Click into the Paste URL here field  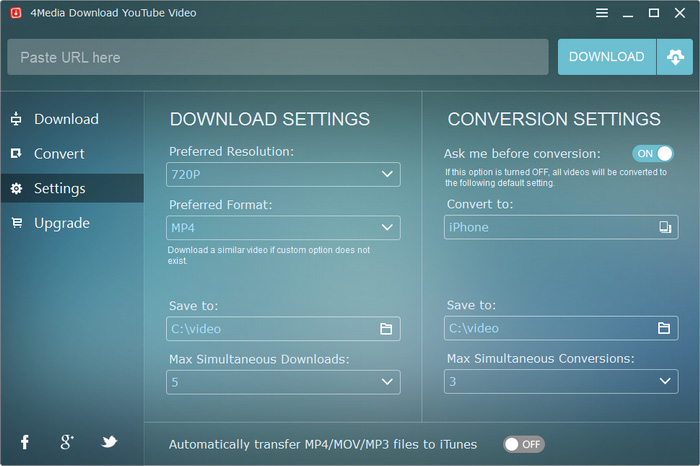pyautogui.click(x=278, y=57)
